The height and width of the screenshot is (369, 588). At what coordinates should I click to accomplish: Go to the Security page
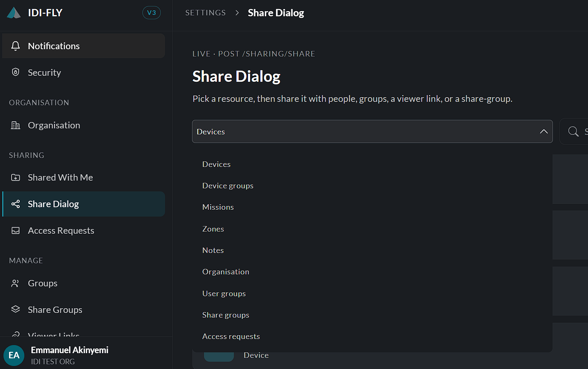(x=83, y=72)
